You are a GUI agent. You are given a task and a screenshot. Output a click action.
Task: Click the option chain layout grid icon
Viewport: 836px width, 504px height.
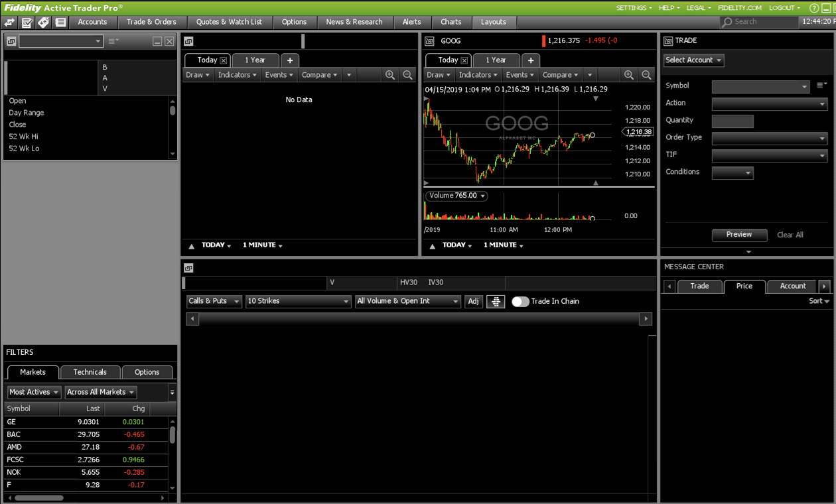coord(496,301)
